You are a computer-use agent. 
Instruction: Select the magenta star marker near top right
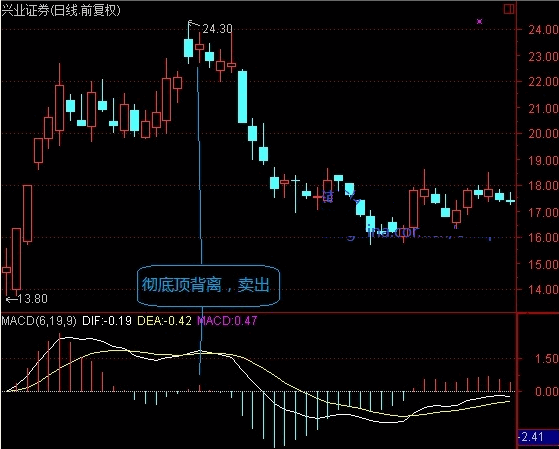(x=479, y=21)
